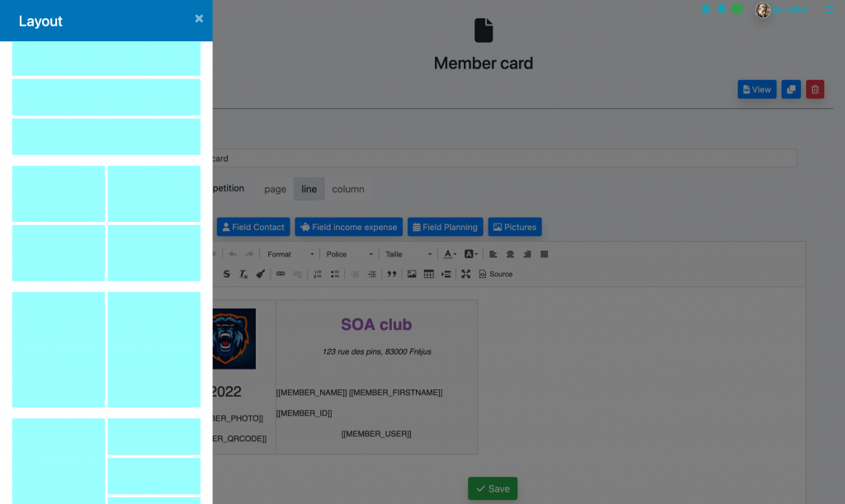Image resolution: width=845 pixels, height=504 pixels.
Task: Open the Format dropdown
Action: [290, 254]
